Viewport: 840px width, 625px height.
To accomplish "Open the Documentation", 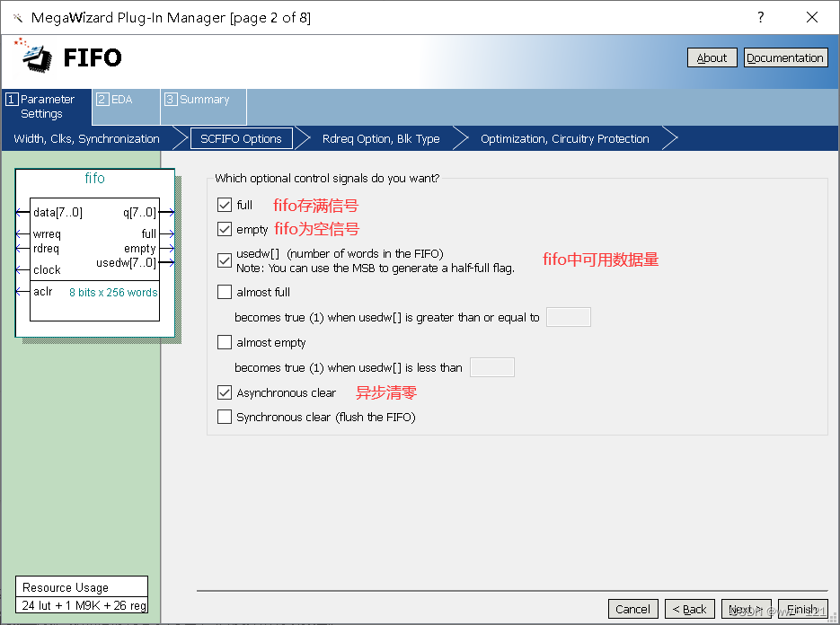I will coord(785,57).
